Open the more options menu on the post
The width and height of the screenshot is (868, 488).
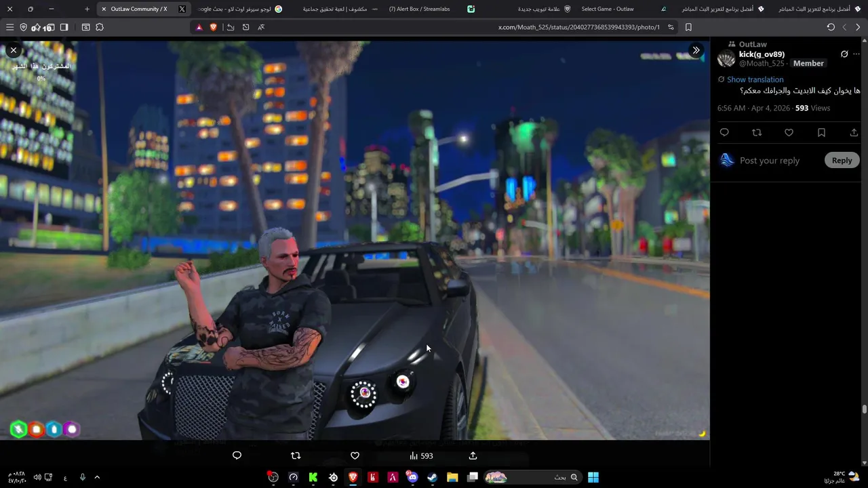tap(856, 54)
